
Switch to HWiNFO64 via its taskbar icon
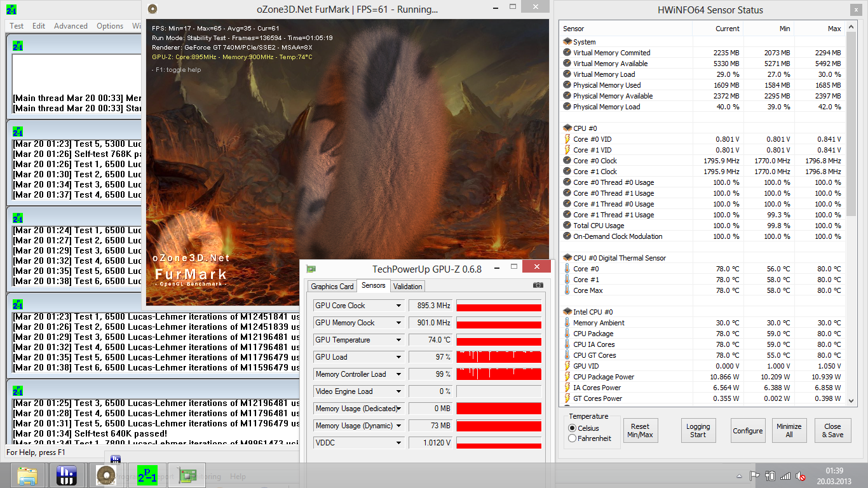67,475
